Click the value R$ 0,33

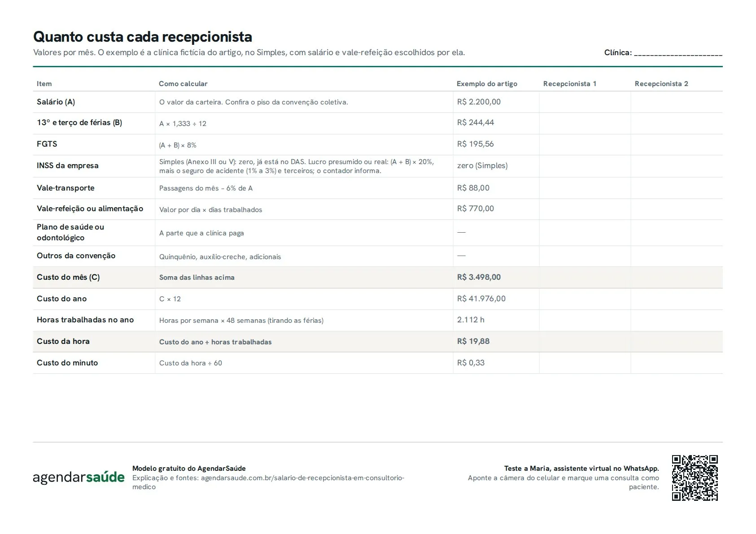pos(471,363)
